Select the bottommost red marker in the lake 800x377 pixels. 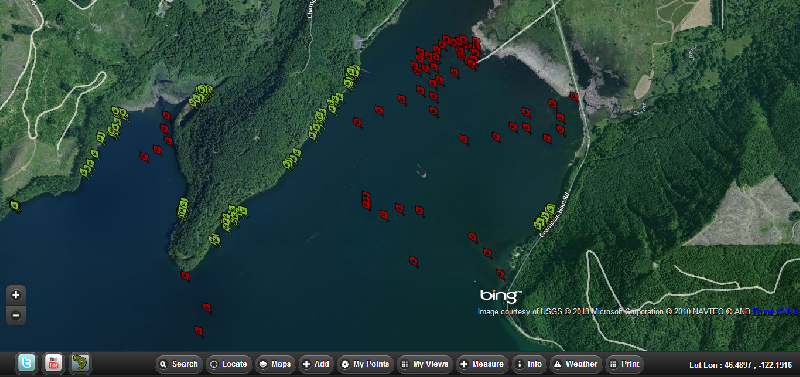click(199, 332)
